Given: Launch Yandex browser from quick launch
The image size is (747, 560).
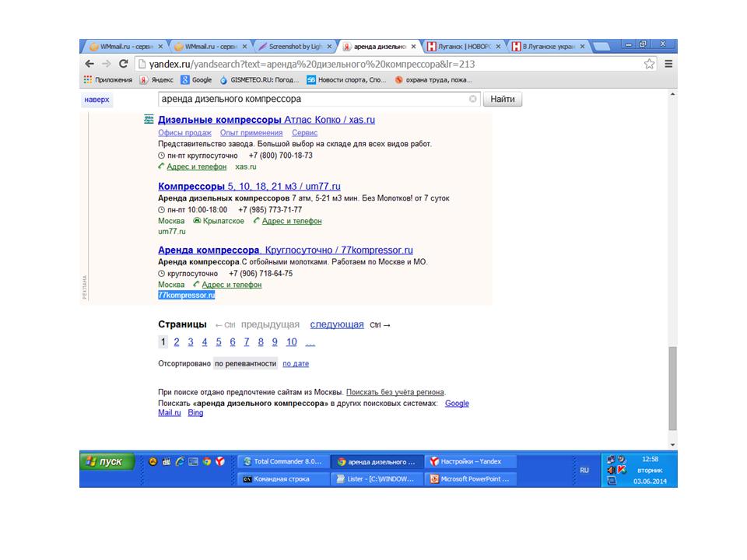Looking at the screenshot, I should tap(220, 461).
